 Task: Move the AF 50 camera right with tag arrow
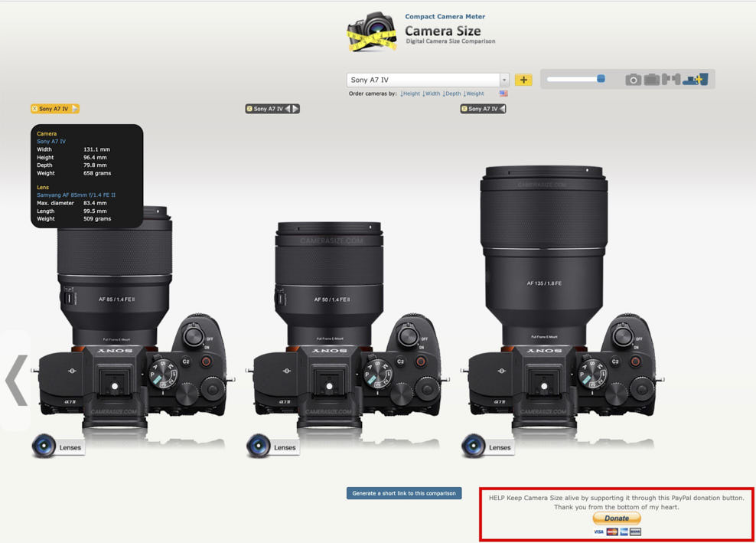click(295, 109)
